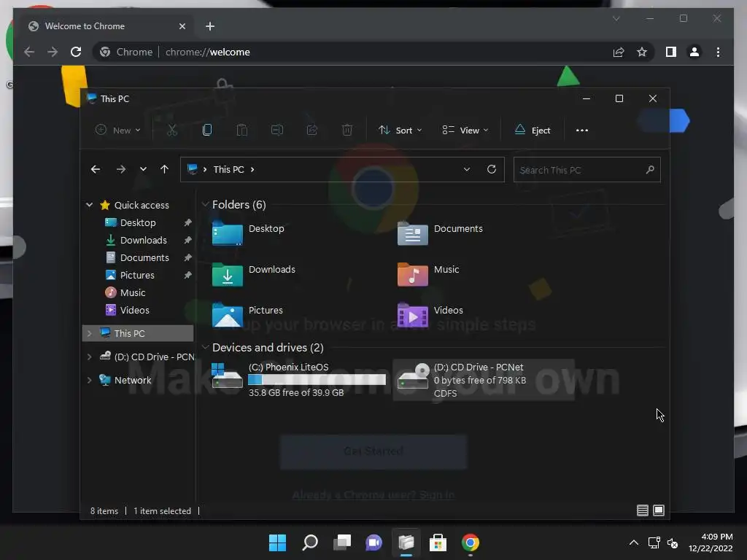Open Microsoft Store from taskbar
This screenshot has height=560, width=747.
pyautogui.click(x=438, y=542)
